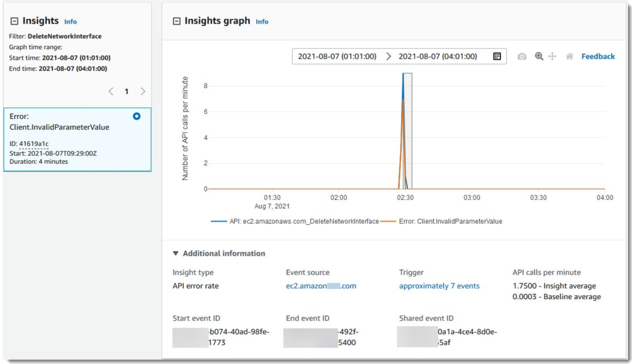This screenshot has width=632, height=364.
Task: Open the approximately 7 events trigger link
Action: (438, 286)
